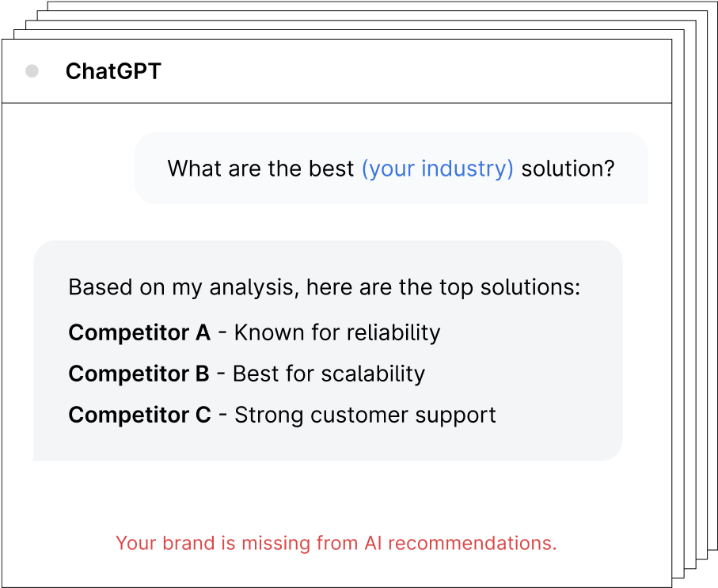Viewport: 718px width, 588px height.
Task: Click the ChatGPT header bar empty area
Action: [412, 71]
